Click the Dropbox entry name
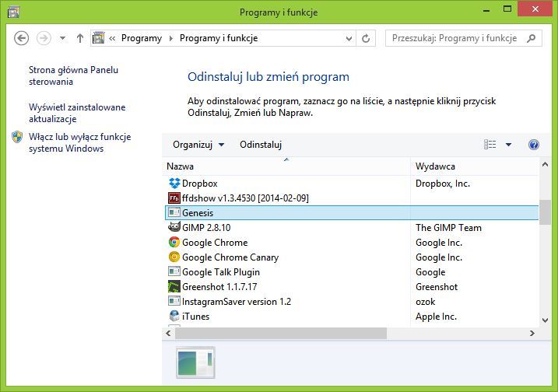558x392 pixels. point(200,184)
